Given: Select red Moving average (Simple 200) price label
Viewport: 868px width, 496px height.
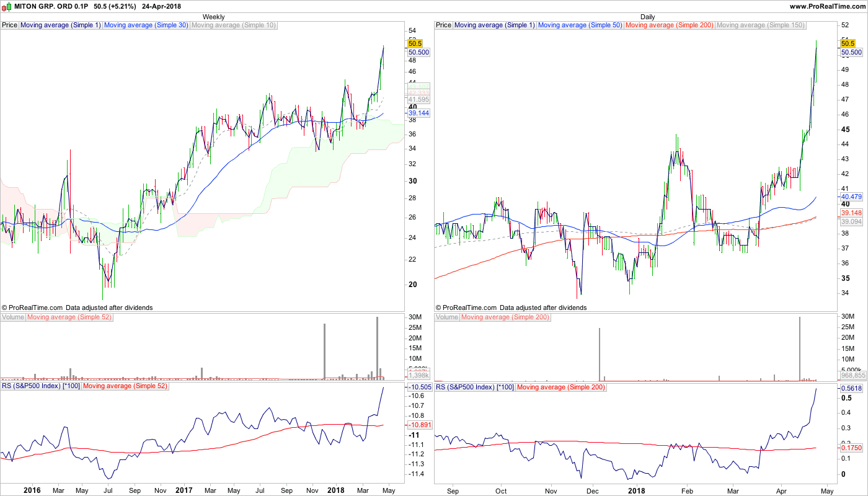Looking at the screenshot, I should click(669, 25).
